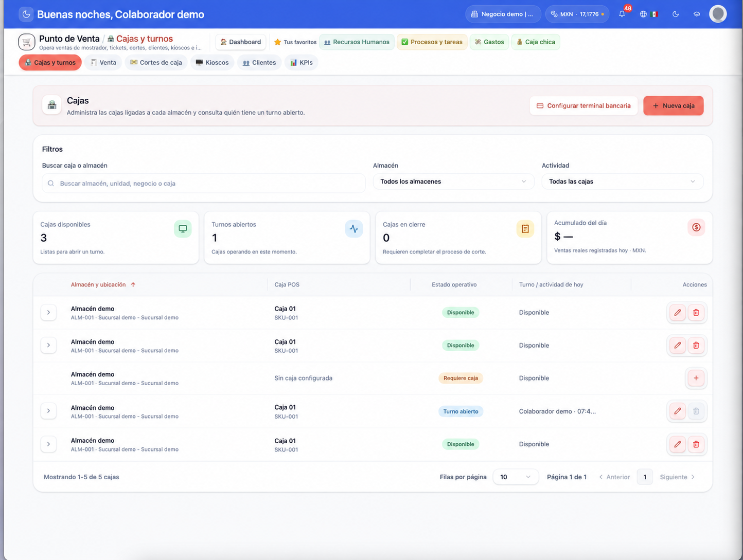Click the Nueva caja button

[674, 105]
